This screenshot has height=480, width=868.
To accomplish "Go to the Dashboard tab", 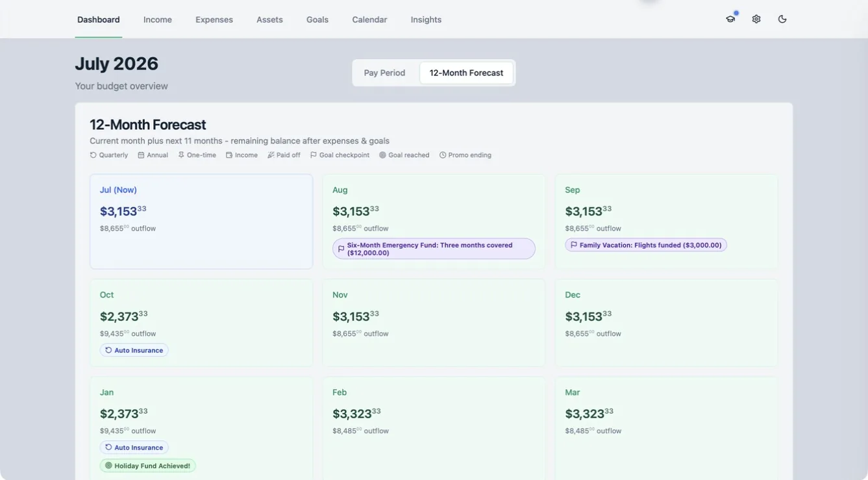I will pos(99,19).
